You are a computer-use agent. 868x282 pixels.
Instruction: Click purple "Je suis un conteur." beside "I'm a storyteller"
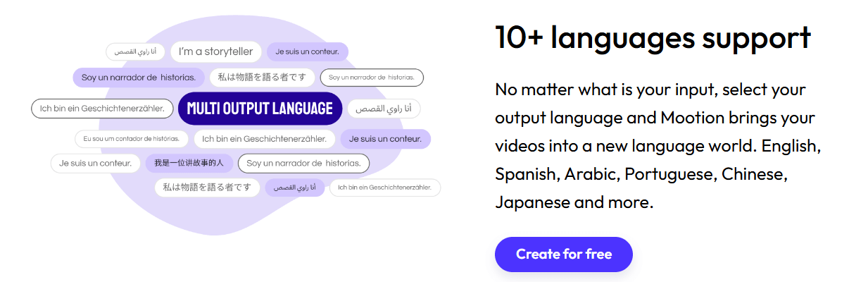point(307,52)
